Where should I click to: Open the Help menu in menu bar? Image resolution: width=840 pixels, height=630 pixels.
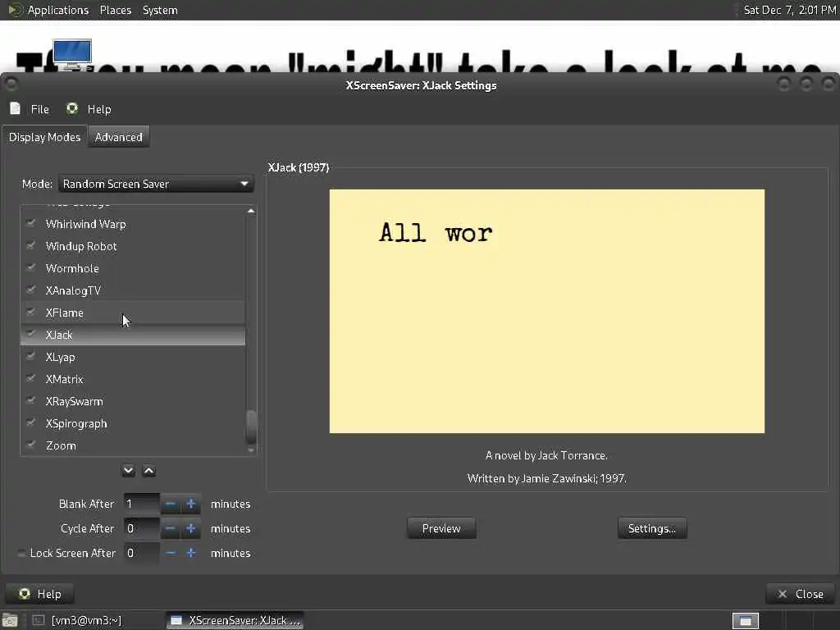(x=89, y=109)
